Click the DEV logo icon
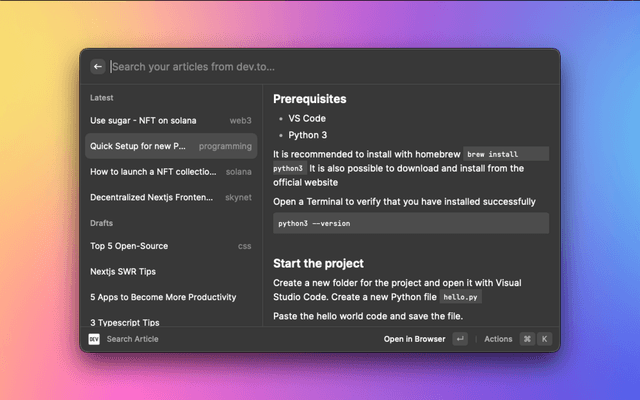The image size is (640, 400). 94,339
